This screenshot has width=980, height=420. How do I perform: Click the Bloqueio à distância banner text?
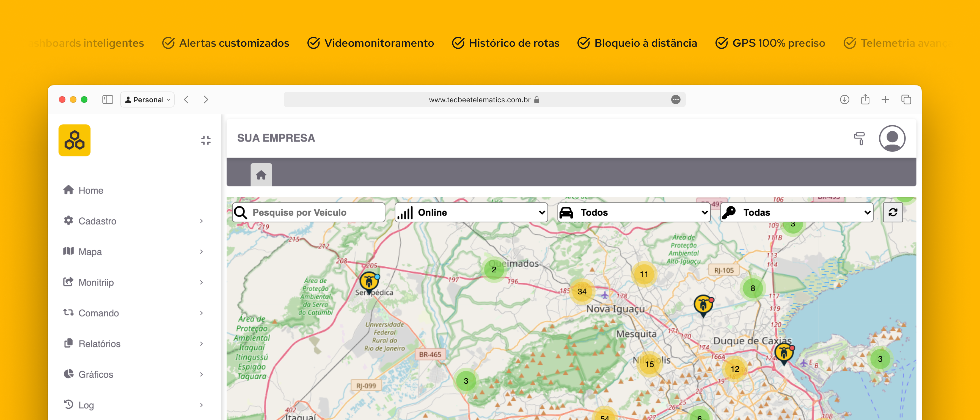click(646, 43)
